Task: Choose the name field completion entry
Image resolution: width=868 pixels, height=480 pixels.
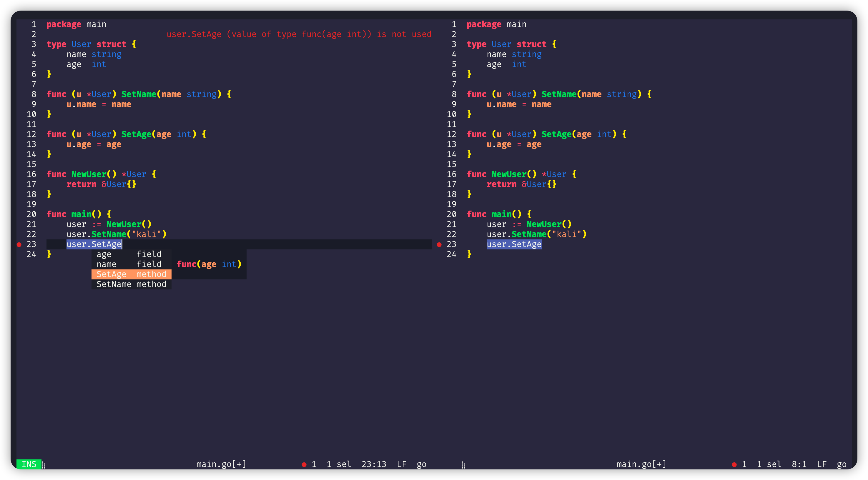Action: pyautogui.click(x=132, y=264)
